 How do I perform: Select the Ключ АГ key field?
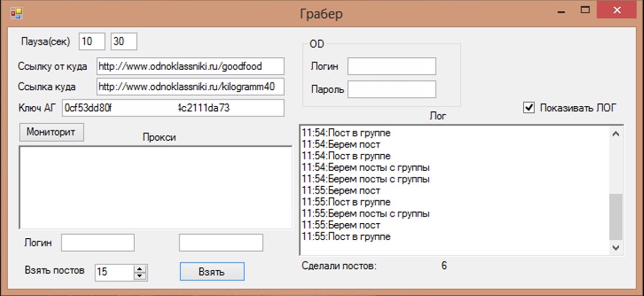173,108
